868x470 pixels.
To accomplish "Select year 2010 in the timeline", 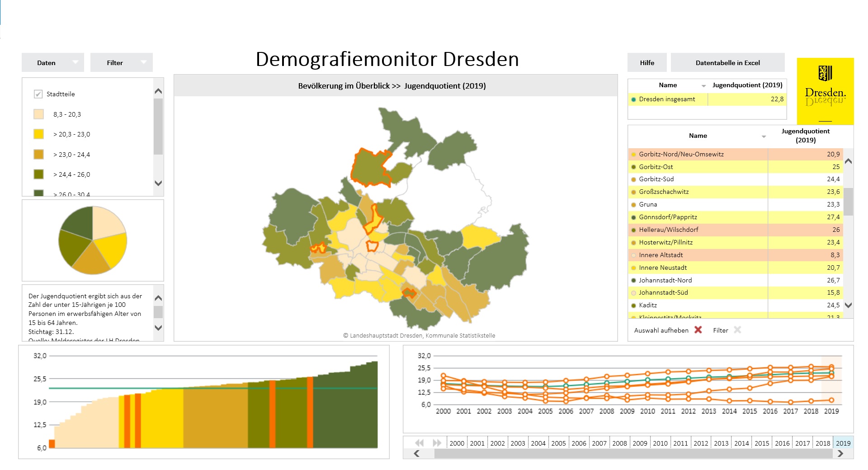I will pyautogui.click(x=660, y=443).
